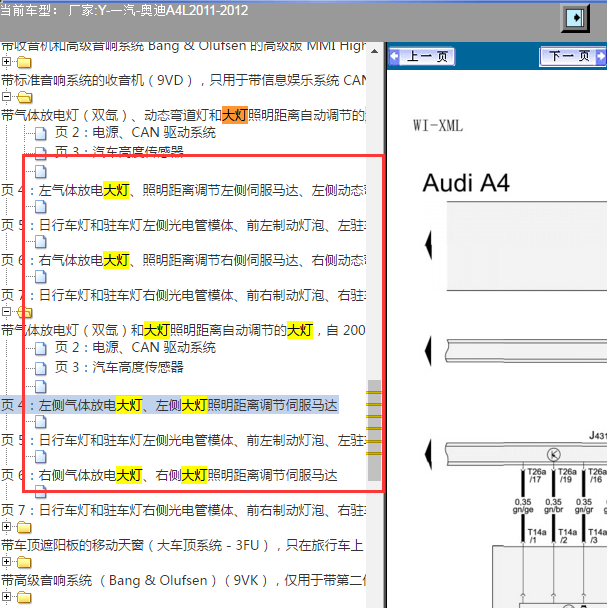
Task: Expand the bottom-most folder in the tree
Action: click(6, 596)
